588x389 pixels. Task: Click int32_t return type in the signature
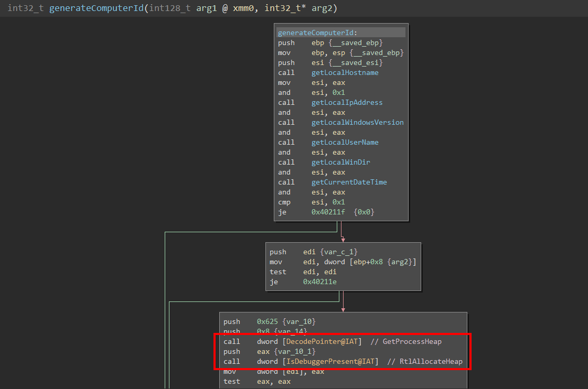26,8
